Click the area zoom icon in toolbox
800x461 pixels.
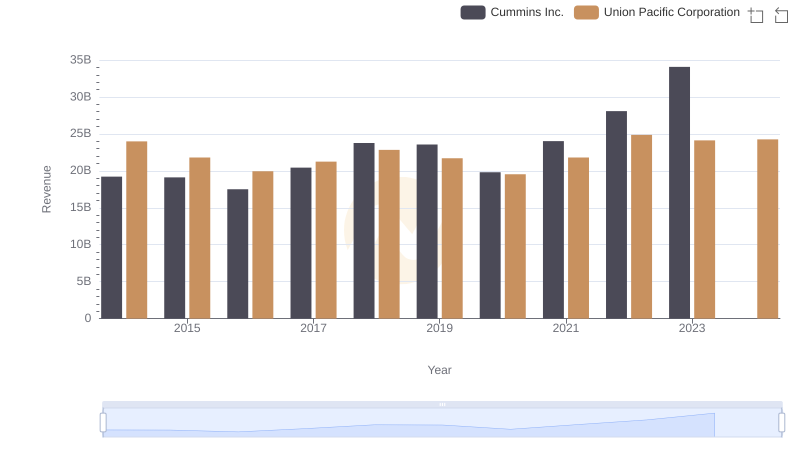[x=756, y=15]
